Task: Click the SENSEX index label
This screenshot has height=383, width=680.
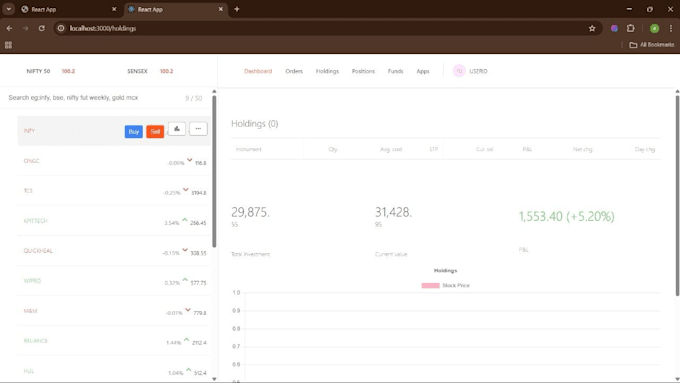Action: tap(137, 71)
